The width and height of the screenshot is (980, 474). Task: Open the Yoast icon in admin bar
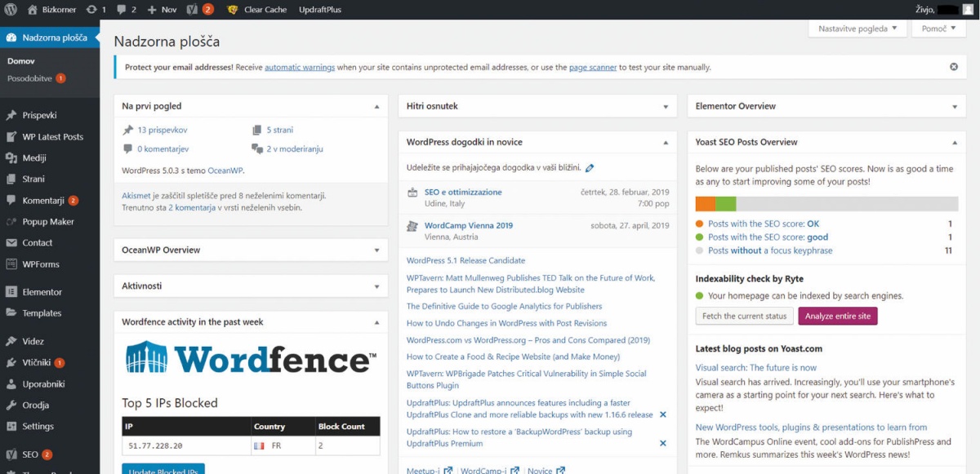[191, 10]
